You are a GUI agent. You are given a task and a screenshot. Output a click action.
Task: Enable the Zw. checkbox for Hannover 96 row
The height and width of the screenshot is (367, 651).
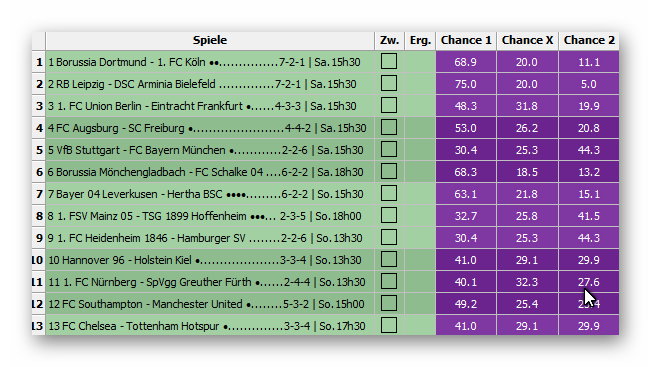[389, 259]
